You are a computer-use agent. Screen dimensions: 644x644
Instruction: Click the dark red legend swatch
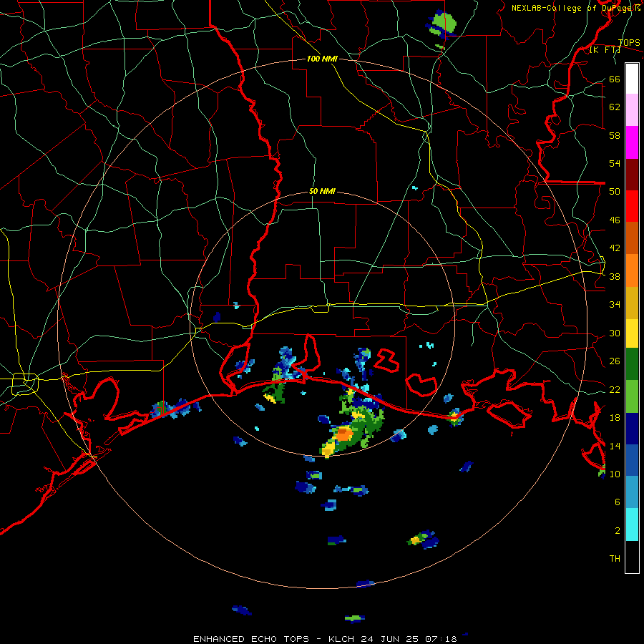pos(632,174)
